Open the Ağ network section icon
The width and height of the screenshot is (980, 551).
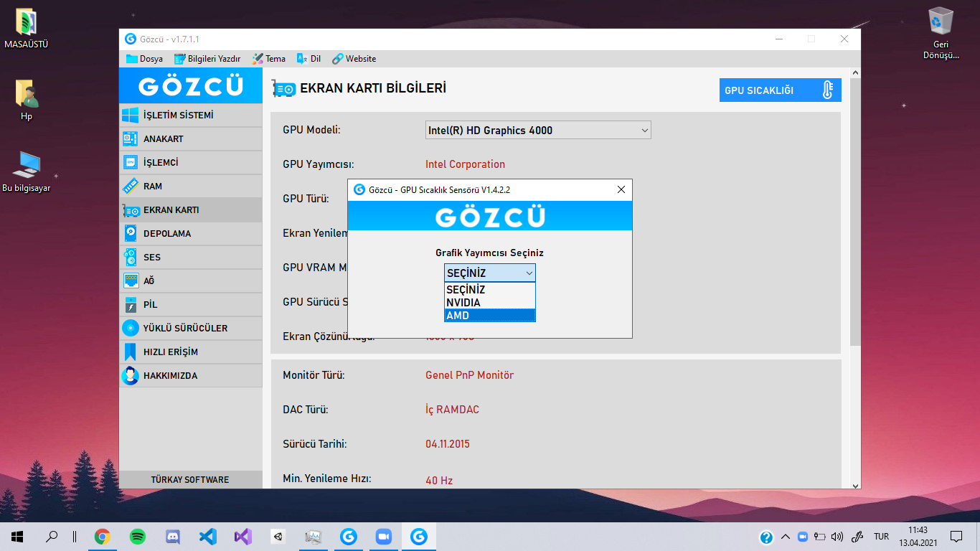coord(130,281)
